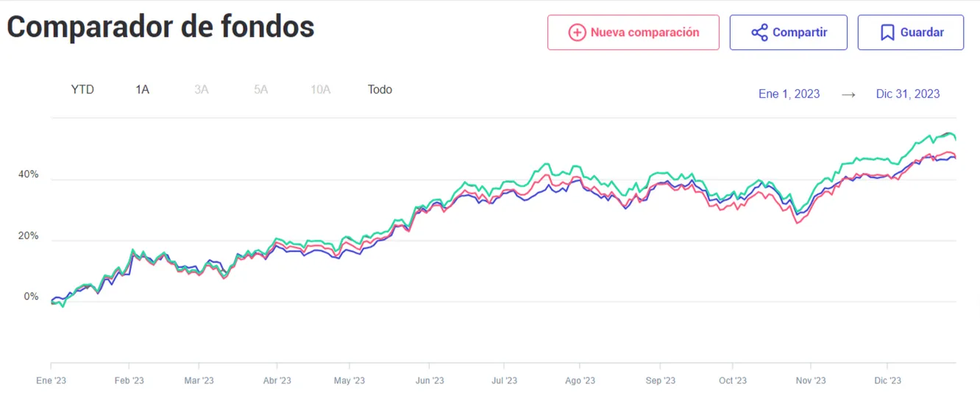Open the start date Ene 1, 2023
This screenshot has width=980, height=393.
(x=789, y=94)
